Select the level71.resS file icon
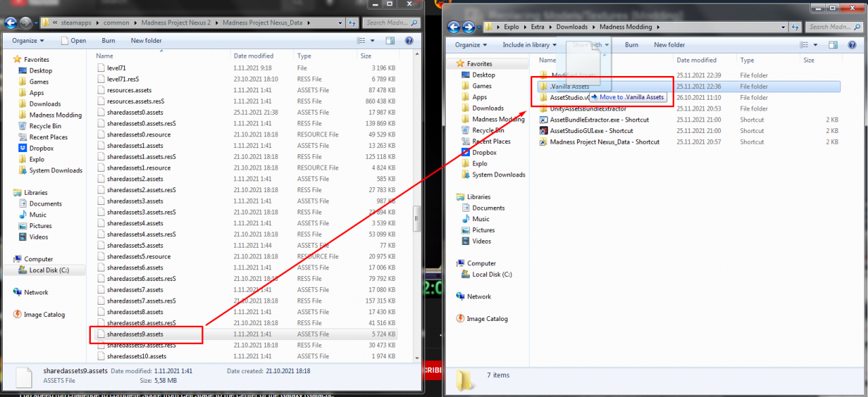Image resolution: width=868 pixels, height=397 pixels. (x=101, y=79)
